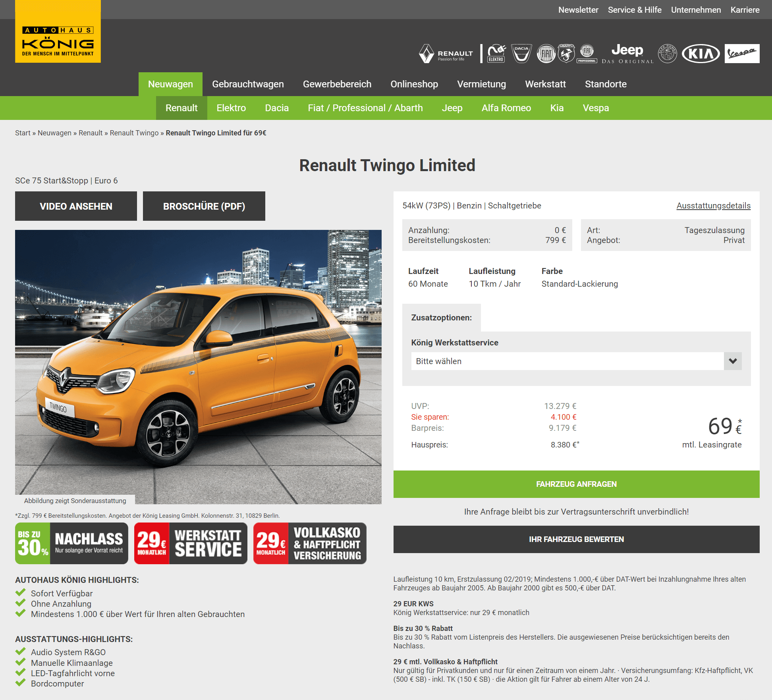This screenshot has width=772, height=700.
Task: Select Kia in green submenu
Action: 557,108
